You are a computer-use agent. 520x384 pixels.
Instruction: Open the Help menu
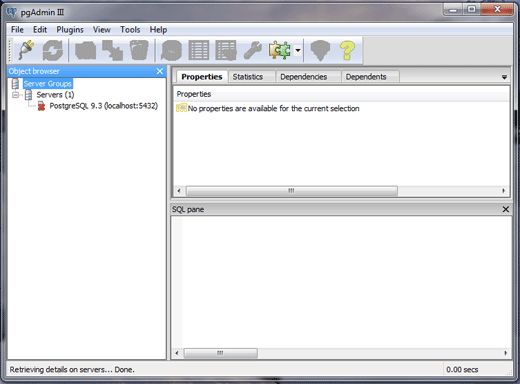click(x=158, y=30)
